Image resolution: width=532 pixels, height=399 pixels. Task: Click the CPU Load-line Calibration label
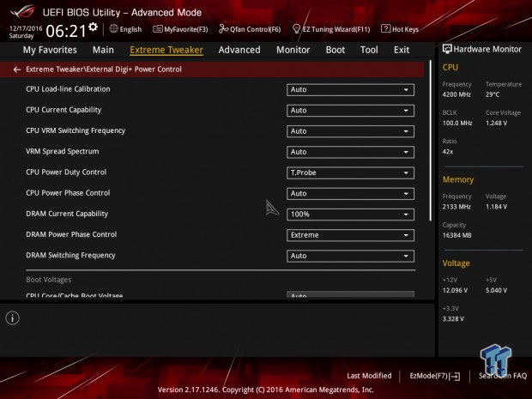coord(68,89)
